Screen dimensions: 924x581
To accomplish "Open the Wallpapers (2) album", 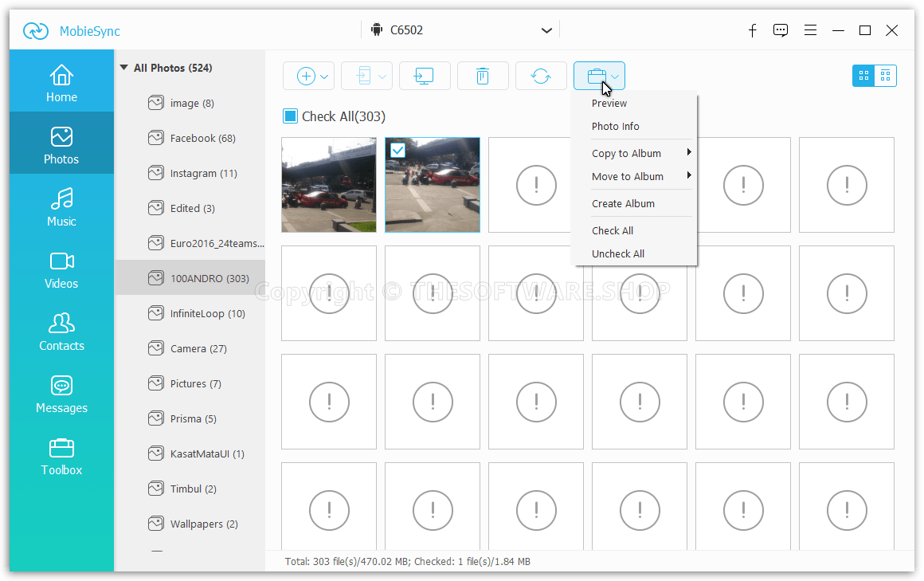I will 190,524.
